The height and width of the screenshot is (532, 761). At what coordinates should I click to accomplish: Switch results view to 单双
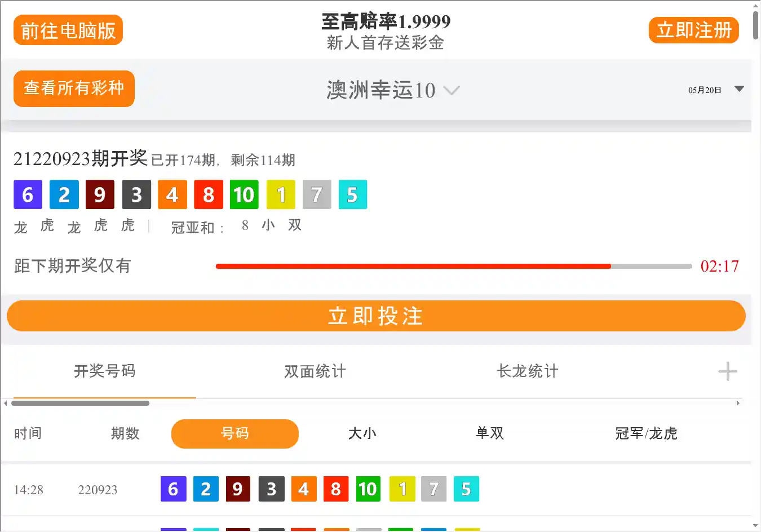(489, 433)
